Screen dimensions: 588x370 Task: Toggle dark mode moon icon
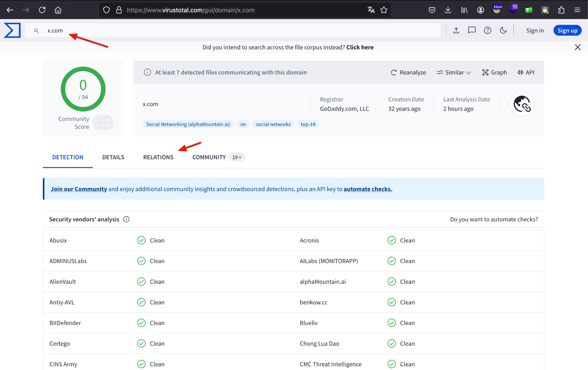pos(503,30)
